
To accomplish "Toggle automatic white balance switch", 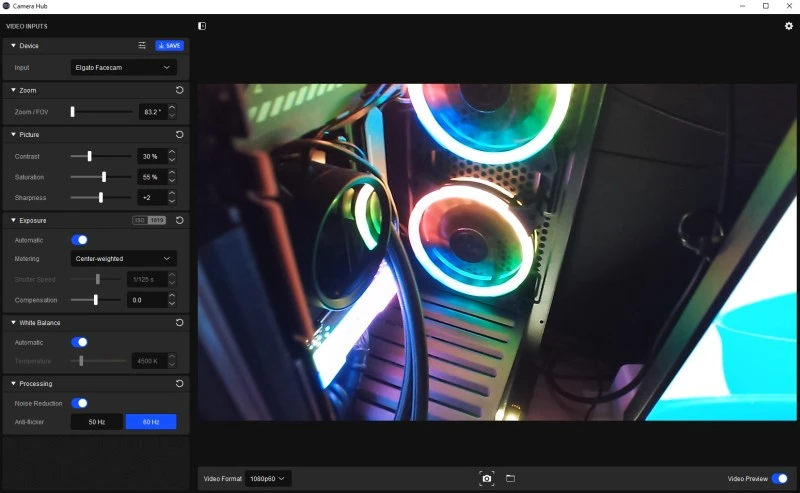I will pyautogui.click(x=79, y=342).
